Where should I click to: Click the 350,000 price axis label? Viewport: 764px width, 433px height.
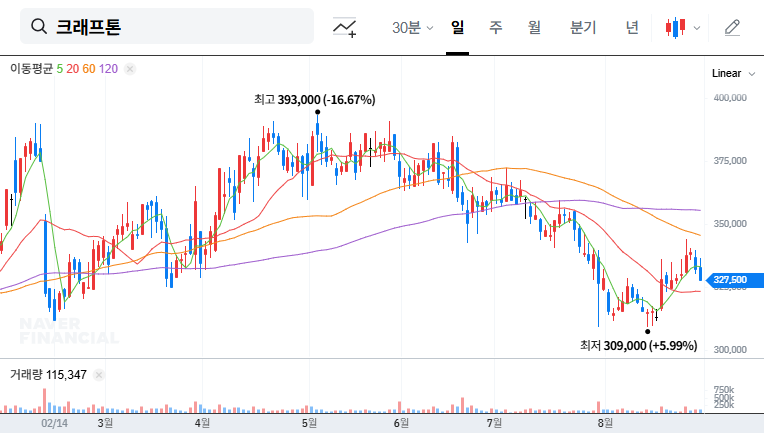[x=730, y=224]
